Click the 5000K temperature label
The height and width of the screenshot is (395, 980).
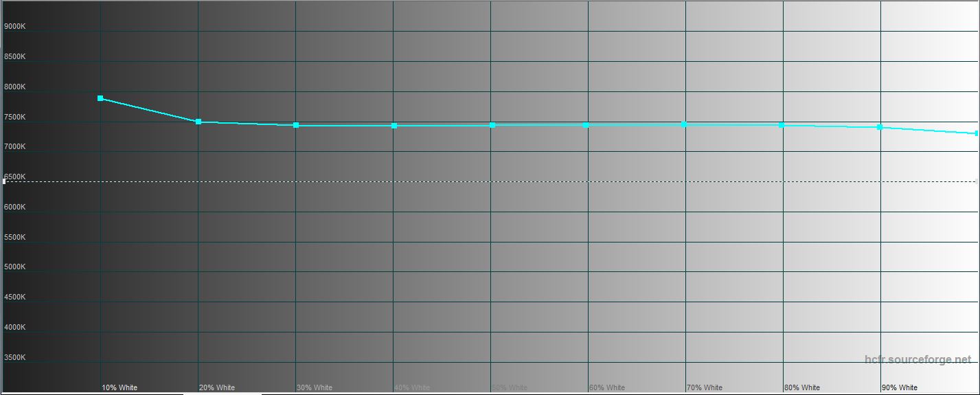point(15,267)
